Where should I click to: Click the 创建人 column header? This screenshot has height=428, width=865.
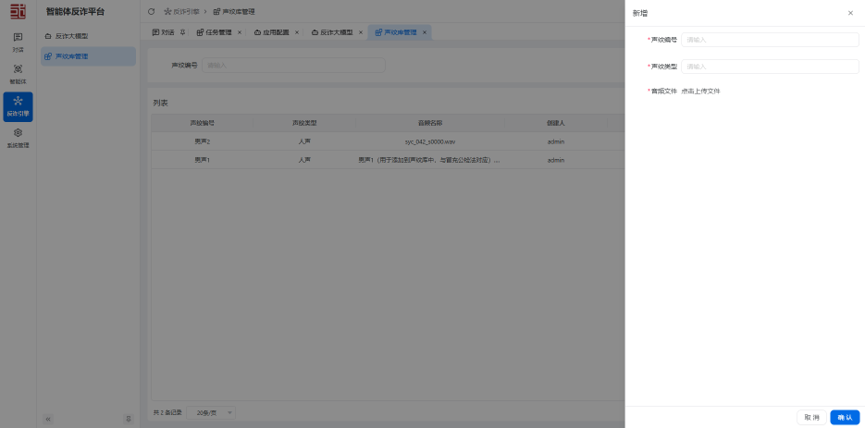point(556,123)
